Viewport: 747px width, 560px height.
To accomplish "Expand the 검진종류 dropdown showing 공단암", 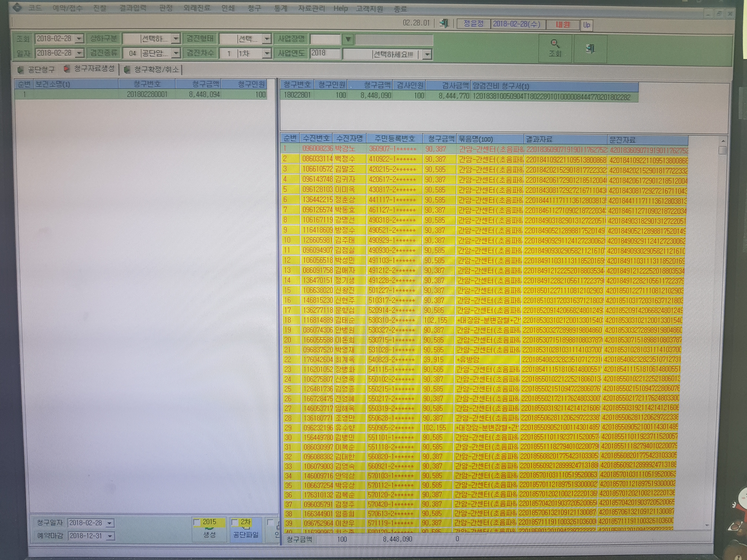I will coord(176,53).
